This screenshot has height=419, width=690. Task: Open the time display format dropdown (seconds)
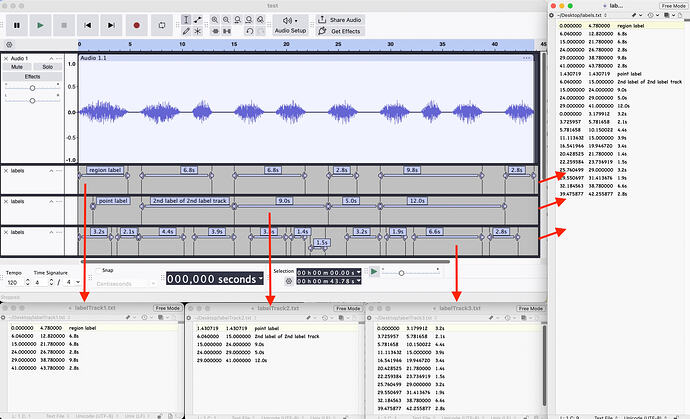tap(261, 279)
